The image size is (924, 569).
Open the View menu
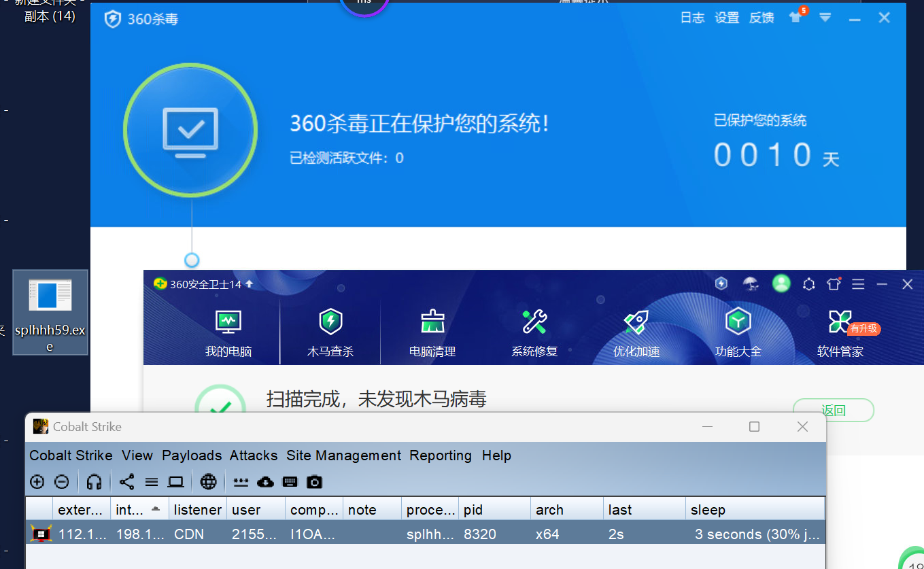coord(137,455)
